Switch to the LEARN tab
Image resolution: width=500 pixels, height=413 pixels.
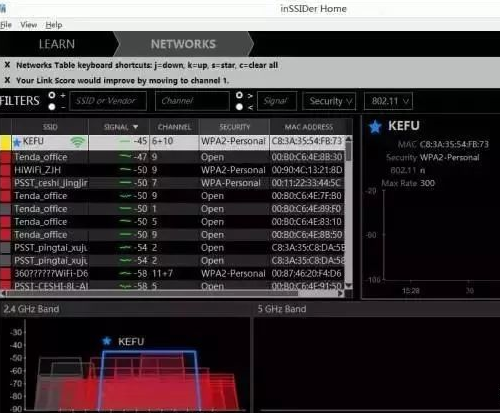click(57, 44)
